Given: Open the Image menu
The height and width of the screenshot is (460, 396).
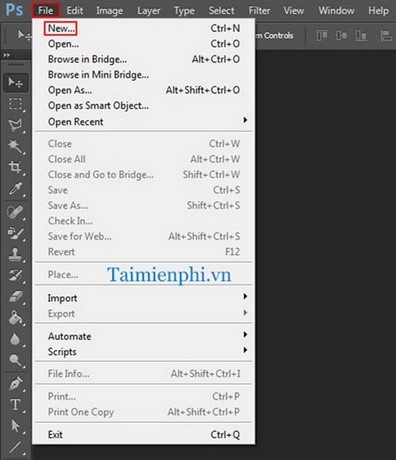Looking at the screenshot, I should point(109,11).
